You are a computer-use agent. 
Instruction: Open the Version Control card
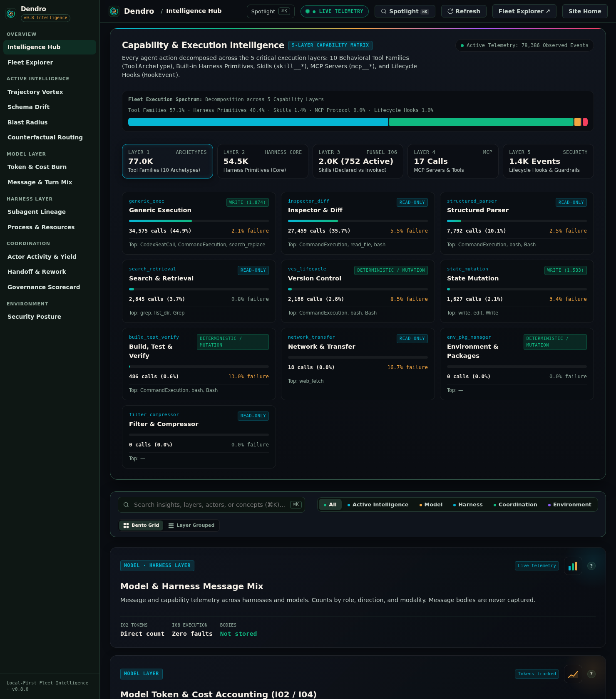coord(358,291)
